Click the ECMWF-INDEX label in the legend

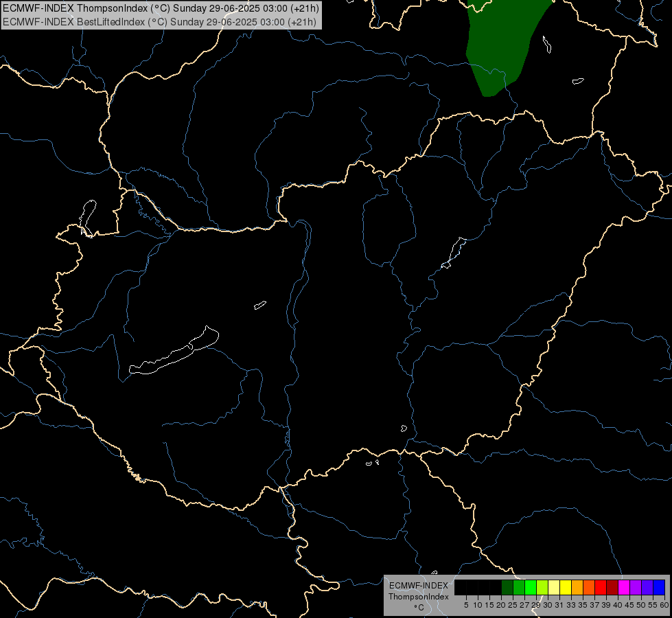418,586
